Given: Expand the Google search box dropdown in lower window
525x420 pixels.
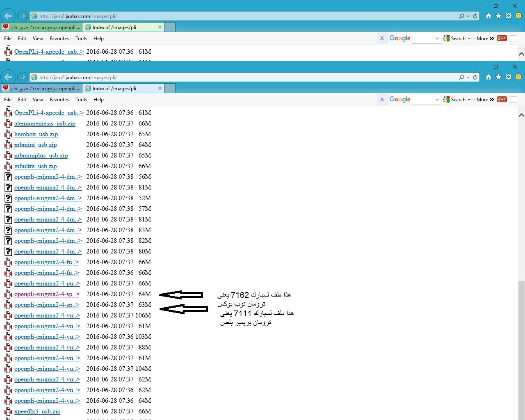Looking at the screenshot, I should click(x=437, y=99).
